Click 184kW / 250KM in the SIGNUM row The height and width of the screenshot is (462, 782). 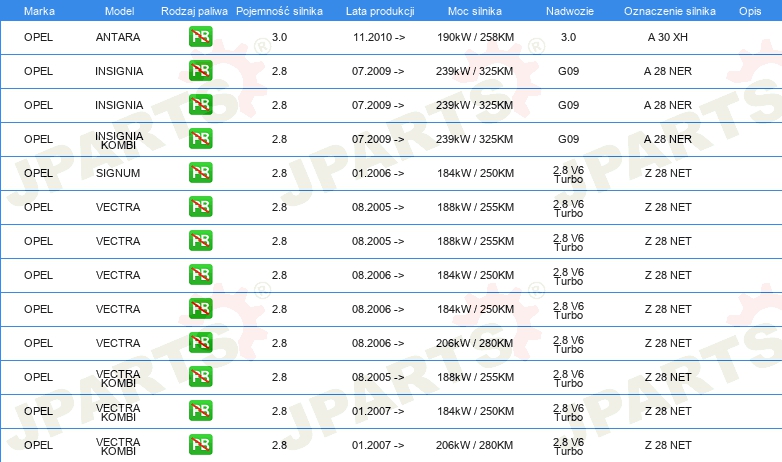tap(475, 173)
